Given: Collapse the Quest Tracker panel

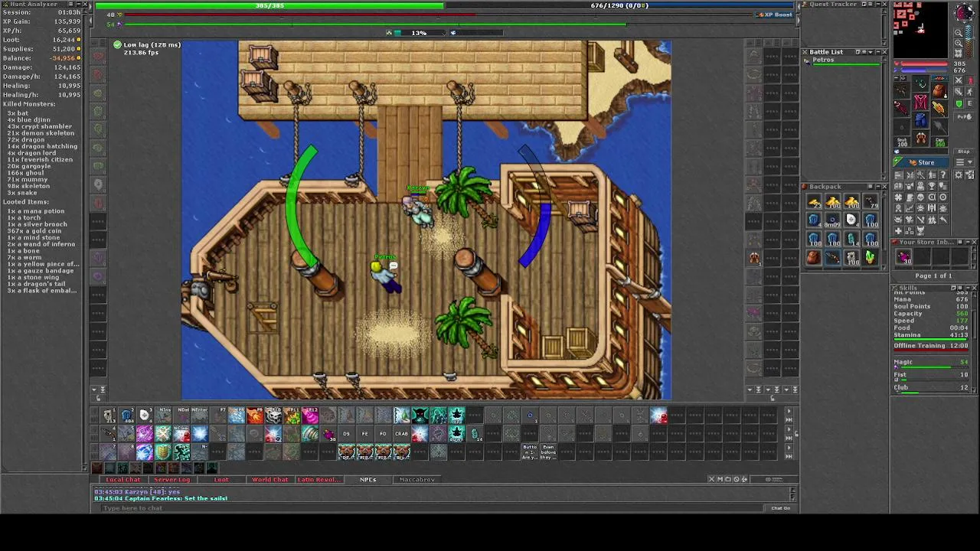Looking at the screenshot, I should coord(878,4).
